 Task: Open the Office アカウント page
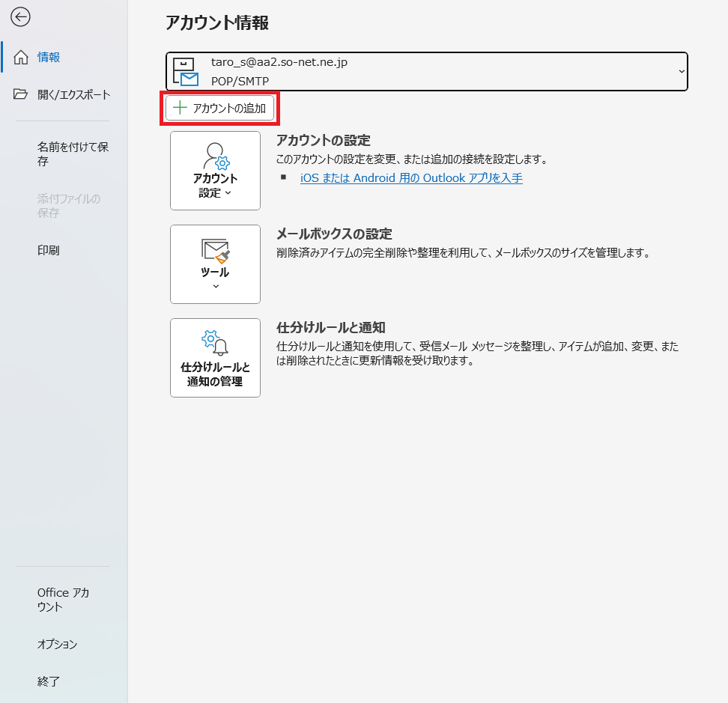63,600
